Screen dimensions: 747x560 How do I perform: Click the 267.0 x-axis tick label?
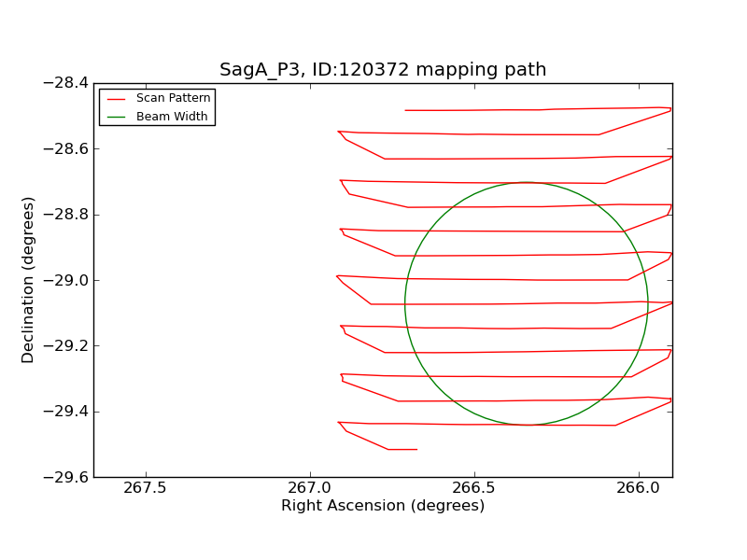click(309, 488)
